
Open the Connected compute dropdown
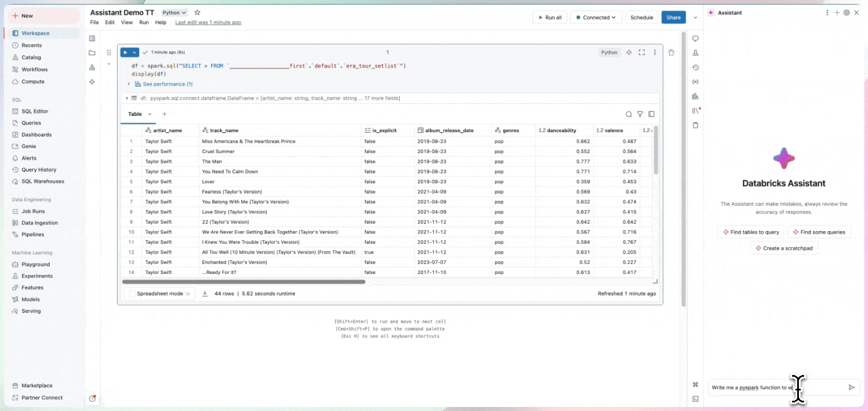coord(596,18)
